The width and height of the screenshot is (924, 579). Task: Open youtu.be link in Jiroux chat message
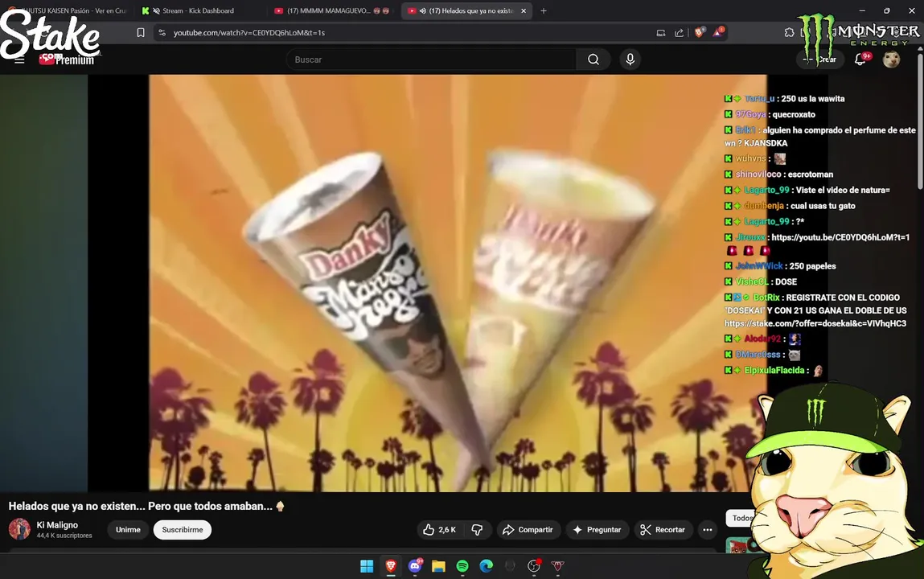click(840, 237)
